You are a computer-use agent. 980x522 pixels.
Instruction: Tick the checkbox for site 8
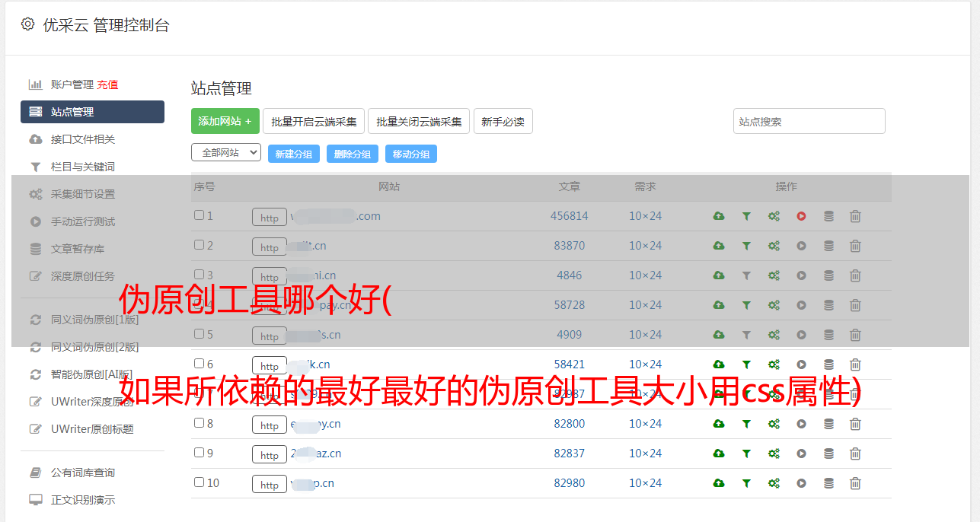pos(199,423)
